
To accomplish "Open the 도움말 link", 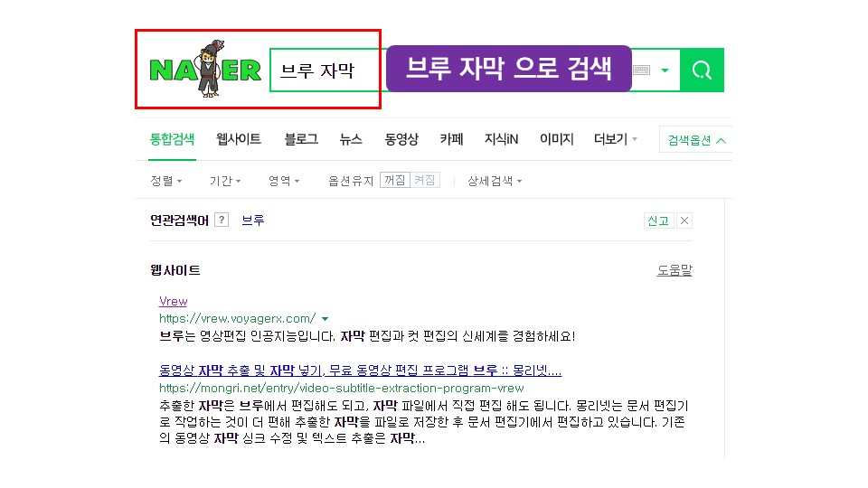I will [x=675, y=270].
